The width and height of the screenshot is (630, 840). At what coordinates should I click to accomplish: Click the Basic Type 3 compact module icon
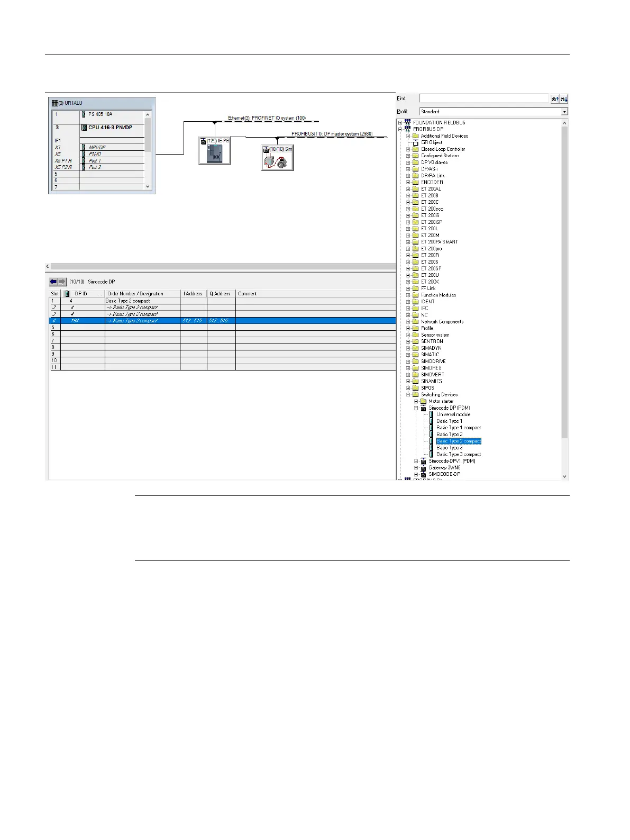point(432,454)
